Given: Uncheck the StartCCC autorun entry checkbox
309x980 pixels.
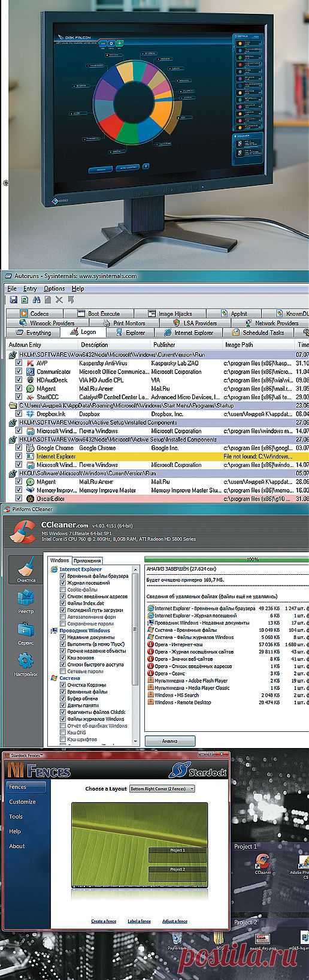Looking at the screenshot, I should [x=19, y=397].
